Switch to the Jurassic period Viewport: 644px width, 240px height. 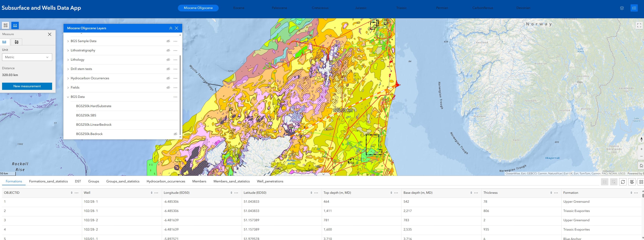361,8
